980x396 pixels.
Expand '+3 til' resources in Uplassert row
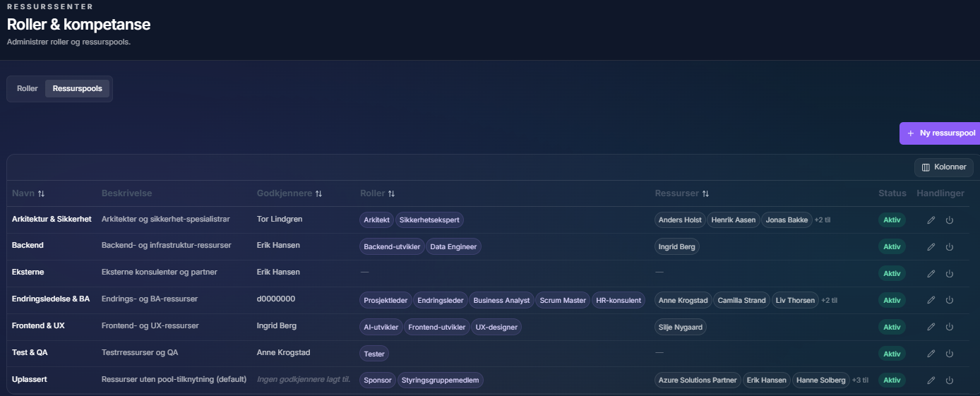[x=860, y=380]
